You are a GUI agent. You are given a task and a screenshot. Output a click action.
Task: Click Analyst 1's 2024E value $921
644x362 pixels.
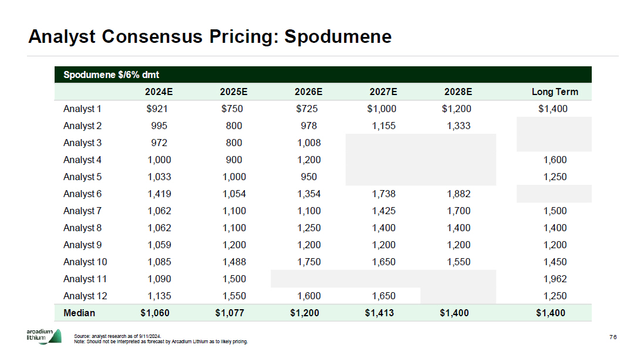[157, 109]
